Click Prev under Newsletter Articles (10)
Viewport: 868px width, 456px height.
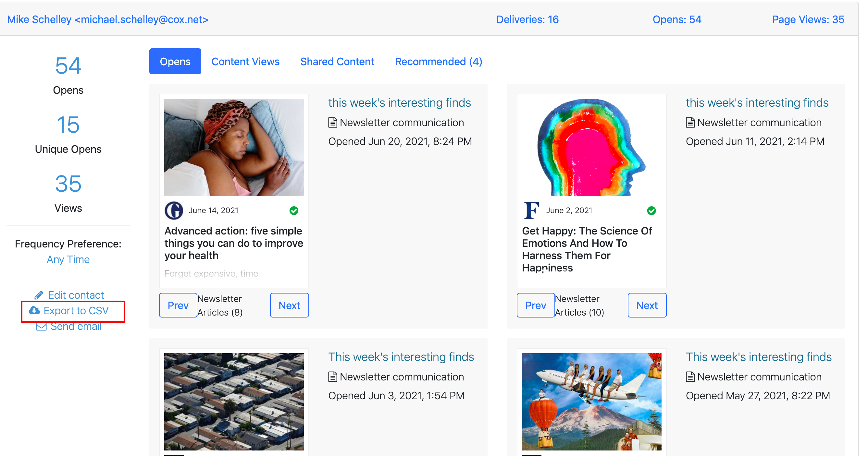[535, 306]
